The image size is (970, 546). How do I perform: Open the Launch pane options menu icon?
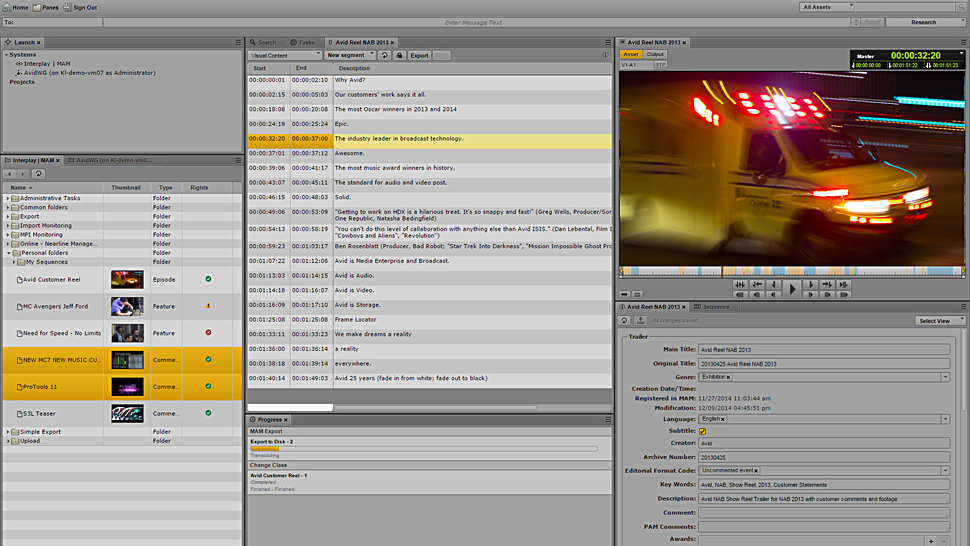click(x=238, y=43)
